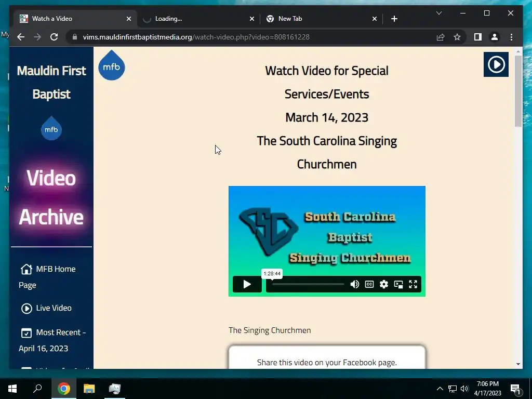Open Windows taskbar search
Screen dimensions: 532x399
pos(37,389)
